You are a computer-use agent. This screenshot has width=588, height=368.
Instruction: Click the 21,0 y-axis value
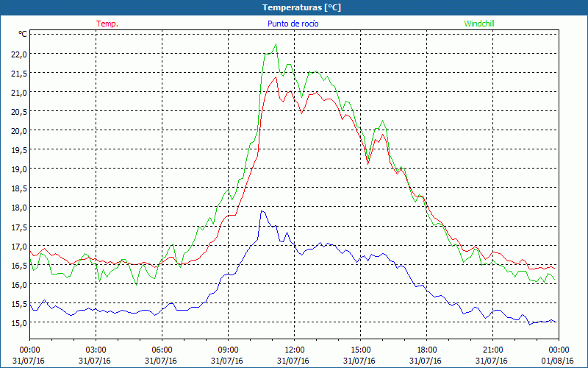tap(20, 93)
